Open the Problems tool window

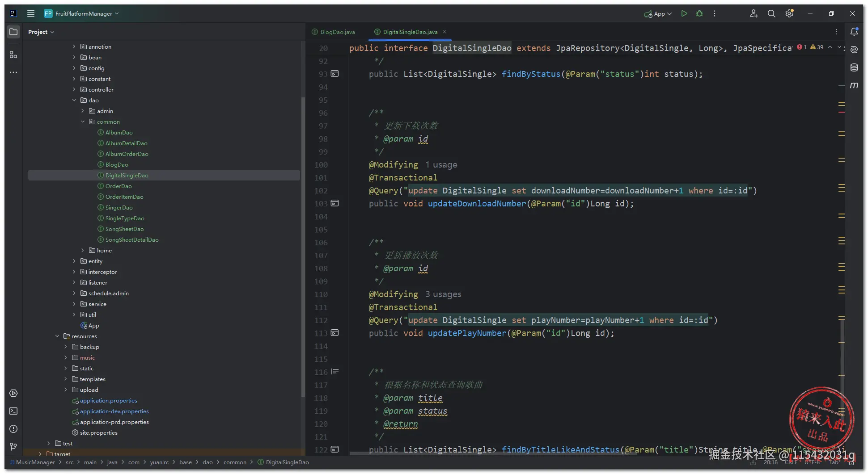click(13, 429)
